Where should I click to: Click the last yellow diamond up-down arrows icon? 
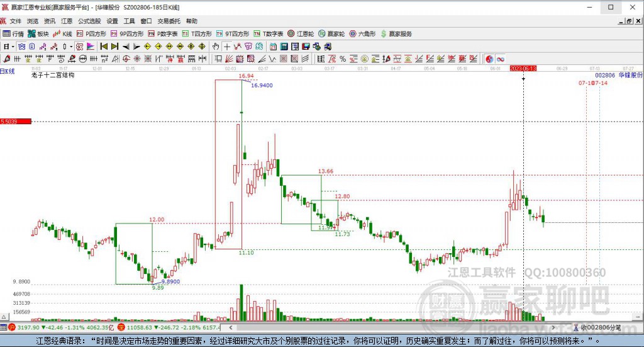click(202, 47)
